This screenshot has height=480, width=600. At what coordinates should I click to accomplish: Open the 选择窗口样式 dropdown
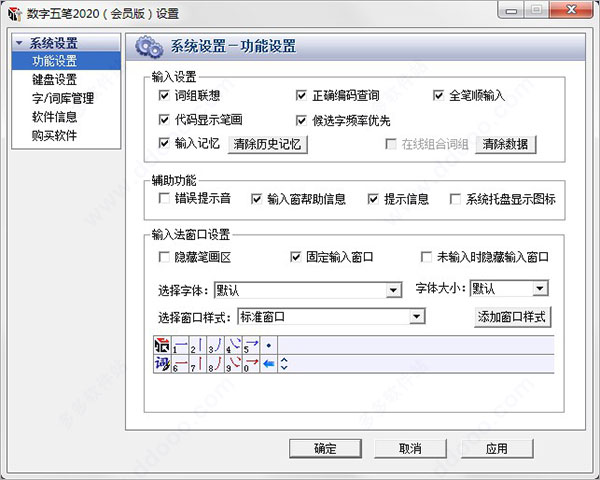[416, 317]
